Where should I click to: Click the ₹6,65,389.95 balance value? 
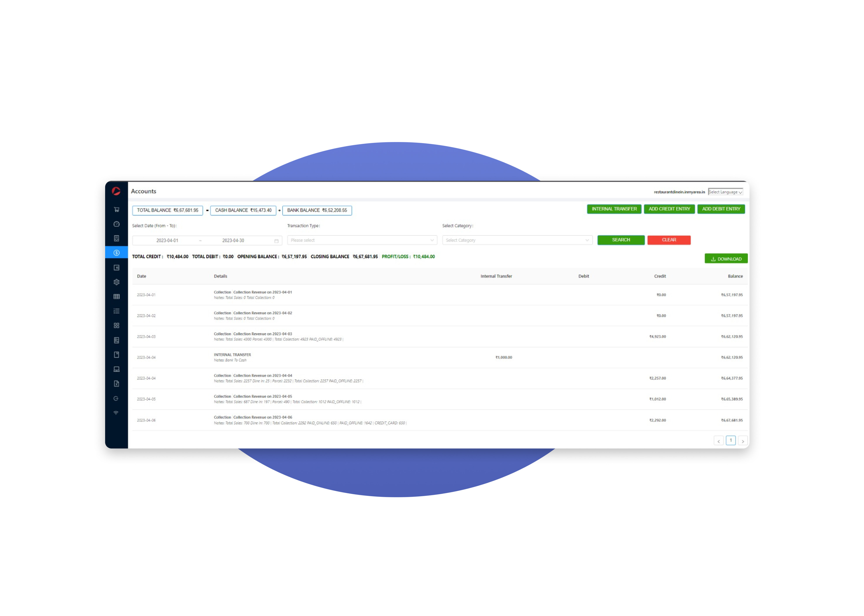pos(732,399)
